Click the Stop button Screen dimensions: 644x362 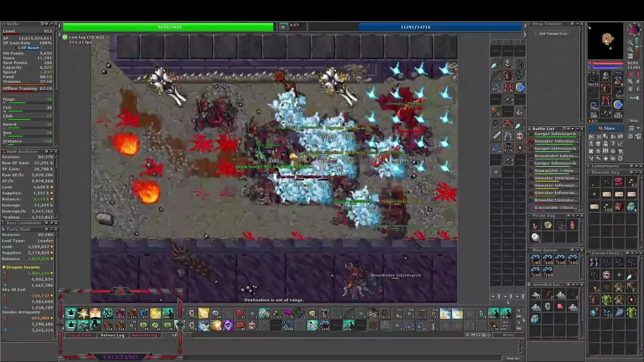634,121
